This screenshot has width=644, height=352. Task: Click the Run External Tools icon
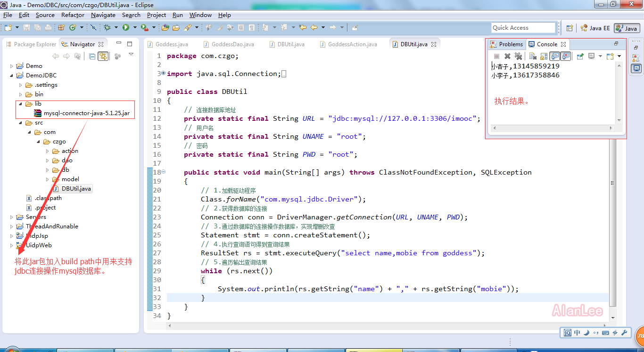coord(144,27)
